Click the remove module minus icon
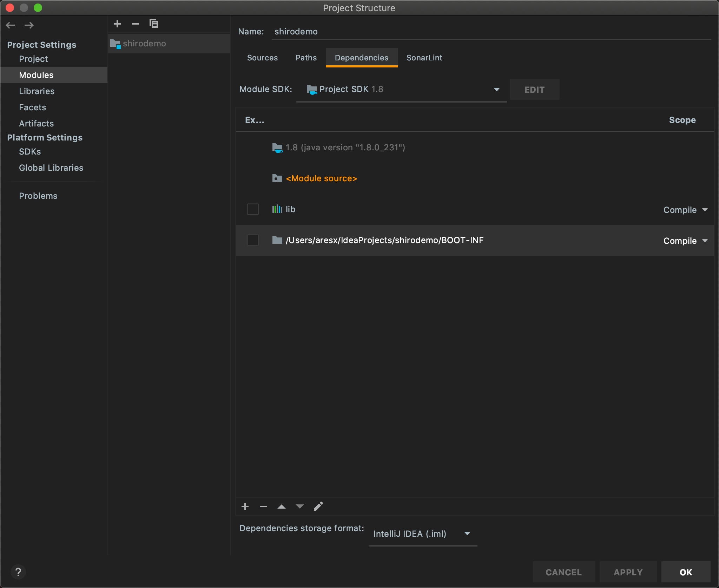 pos(136,24)
